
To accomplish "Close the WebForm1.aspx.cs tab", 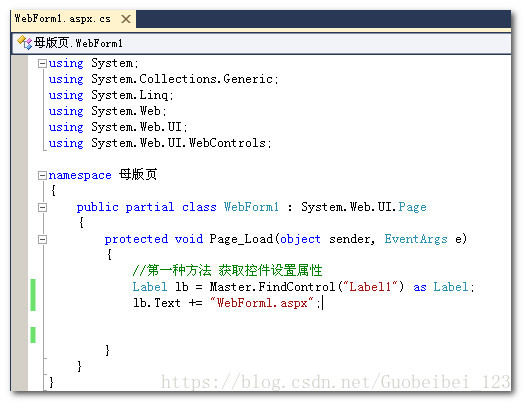I will pyautogui.click(x=126, y=19).
